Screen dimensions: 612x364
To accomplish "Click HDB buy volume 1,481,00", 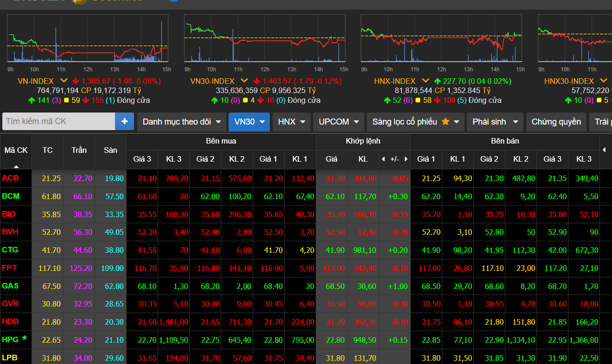I will click(174, 322).
